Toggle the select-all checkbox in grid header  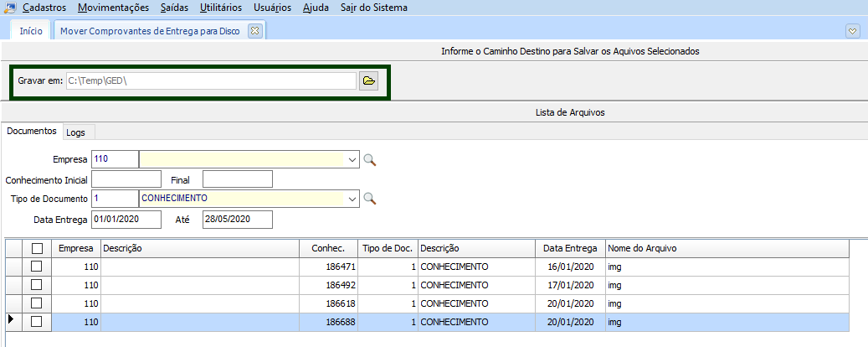36,248
